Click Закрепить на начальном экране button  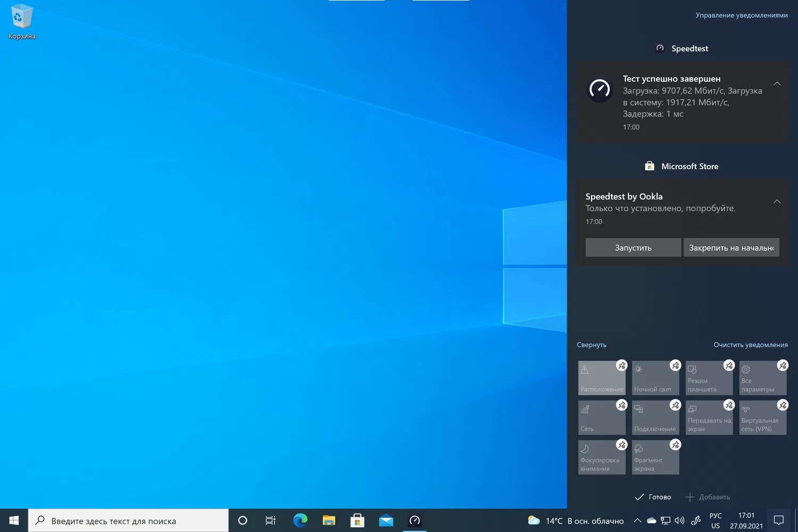(731, 247)
